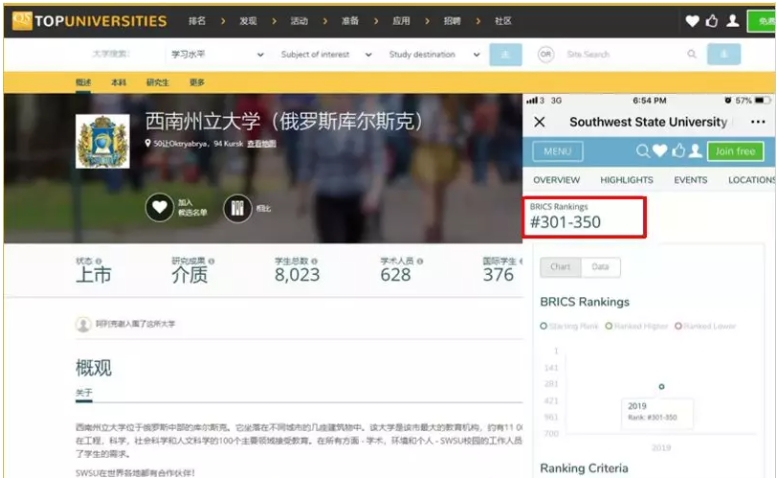779x478 pixels.
Task: Expand the chevron after 准备
Action: point(376,21)
